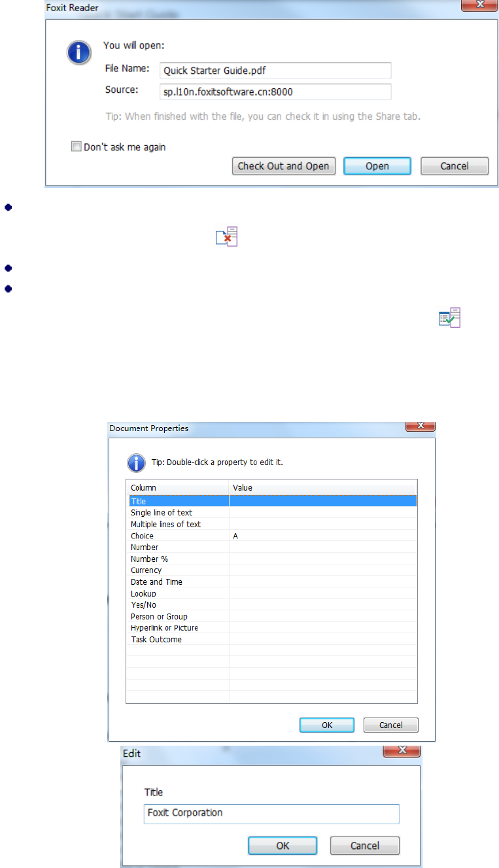Screen dimensions: 499x868
Task: Enable the Don't ask me again checkbox
Action: [x=76, y=147]
